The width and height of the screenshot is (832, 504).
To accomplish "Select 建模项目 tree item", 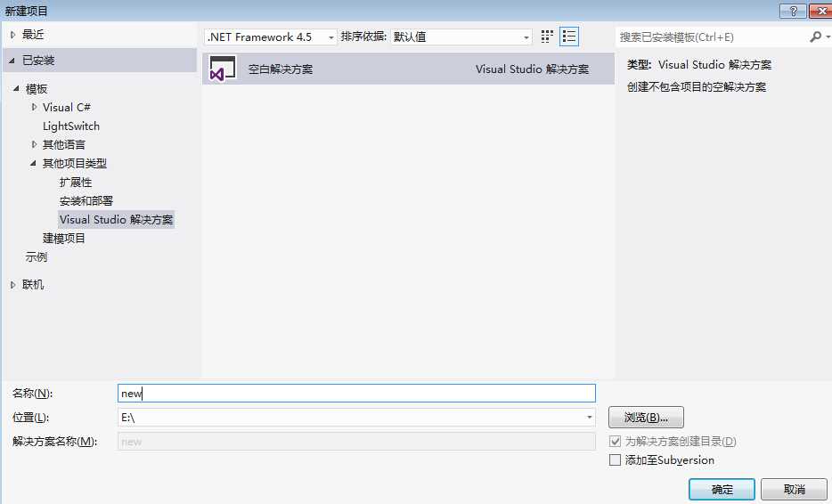I will [x=63, y=239].
